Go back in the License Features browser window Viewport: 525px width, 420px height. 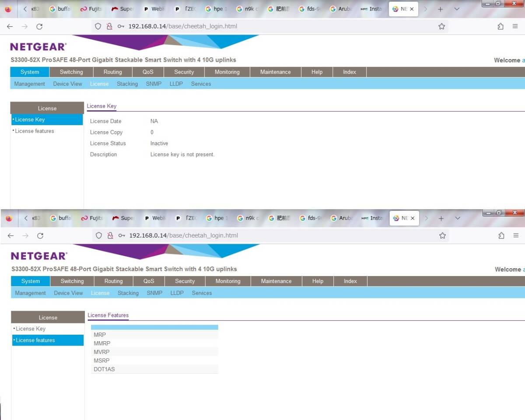(10, 235)
